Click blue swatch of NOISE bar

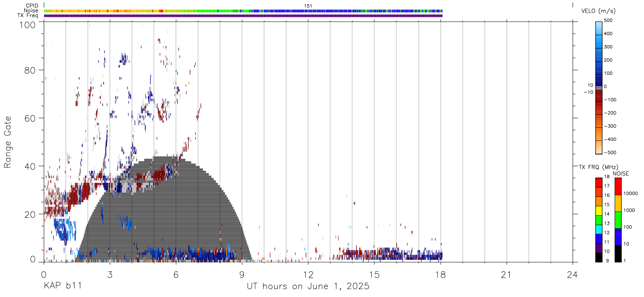(x=618, y=237)
